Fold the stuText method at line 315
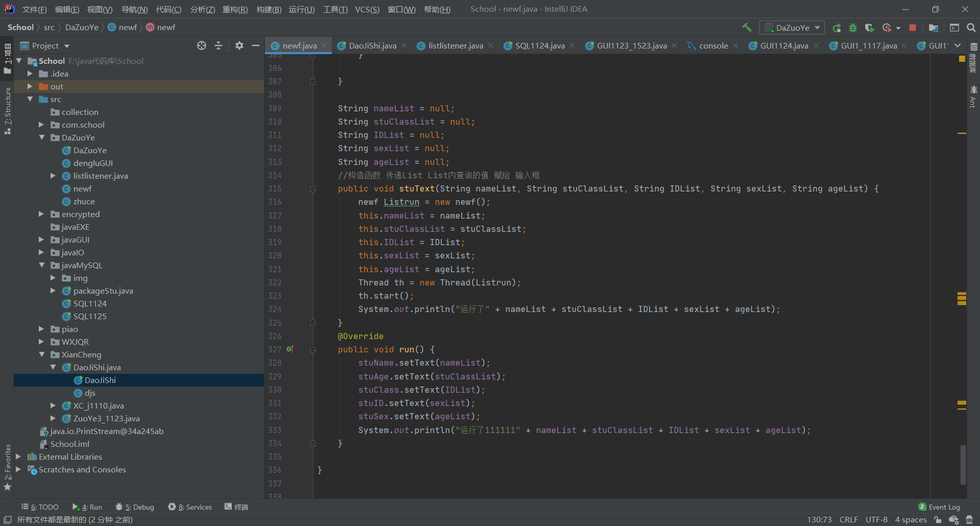Image resolution: width=980 pixels, height=526 pixels. tap(313, 189)
